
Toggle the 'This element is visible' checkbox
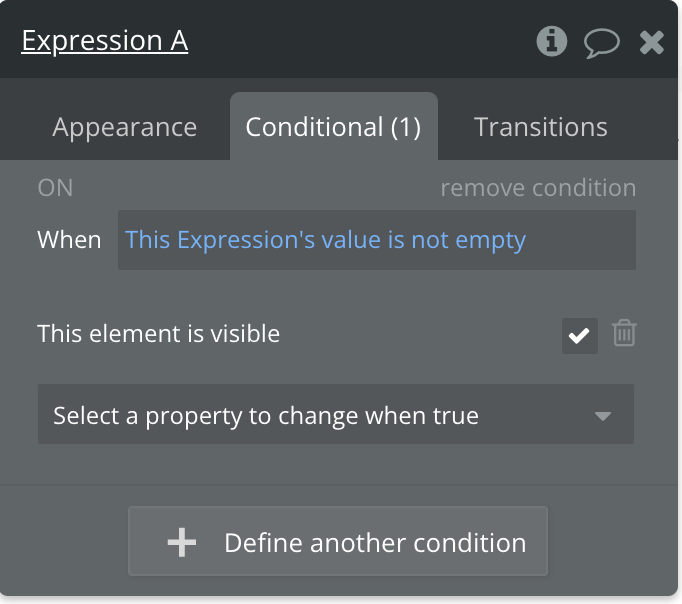(579, 335)
